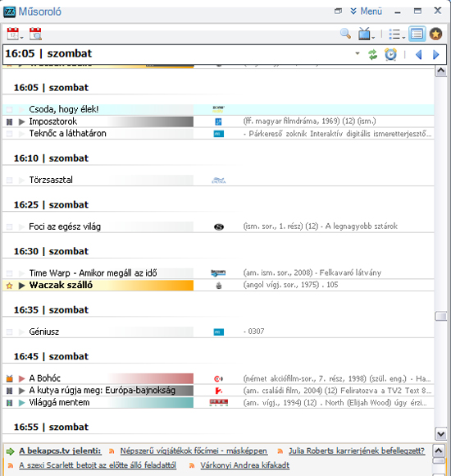Open the Várkonyi Andrea kifakadt news link

[x=244, y=465]
